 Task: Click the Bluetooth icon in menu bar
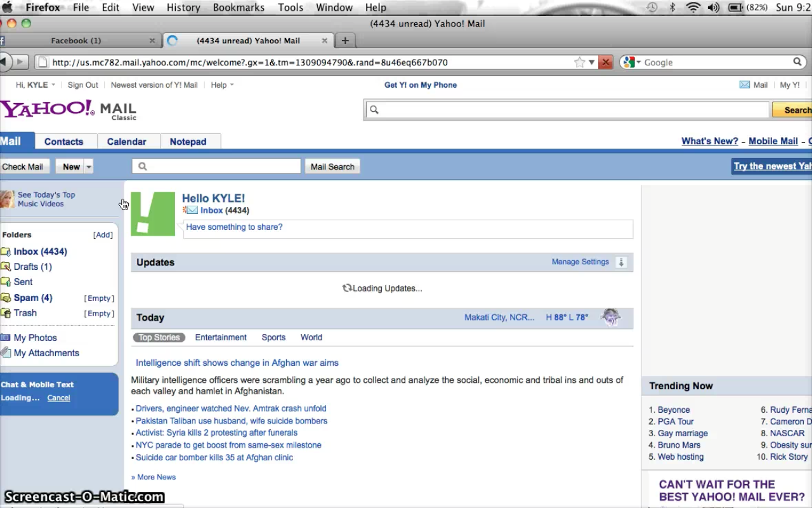(x=672, y=8)
